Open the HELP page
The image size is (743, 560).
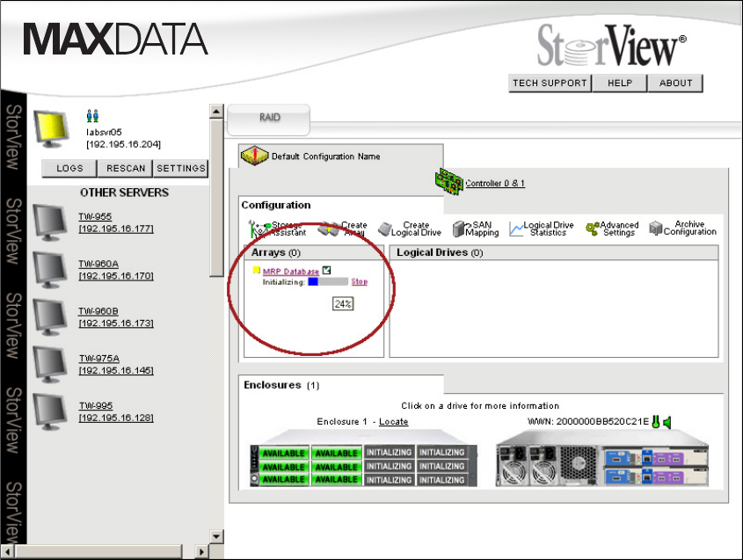[620, 83]
